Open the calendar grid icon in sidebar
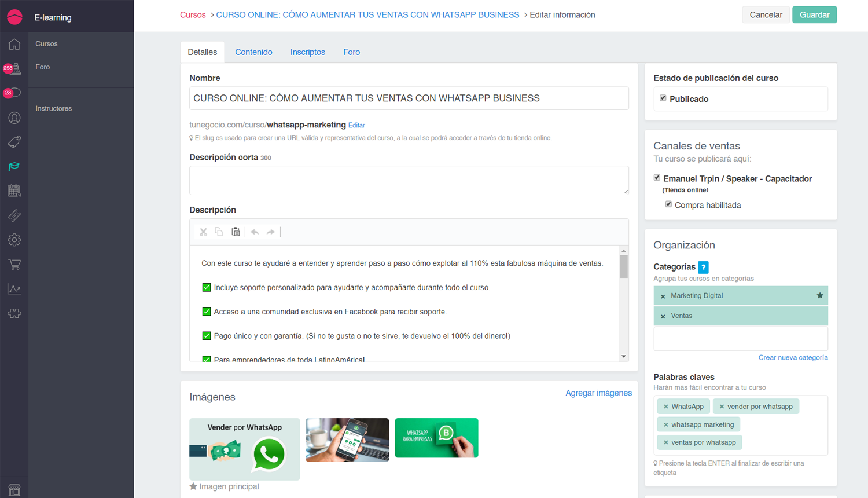The height and width of the screenshot is (498, 868). coord(14,191)
